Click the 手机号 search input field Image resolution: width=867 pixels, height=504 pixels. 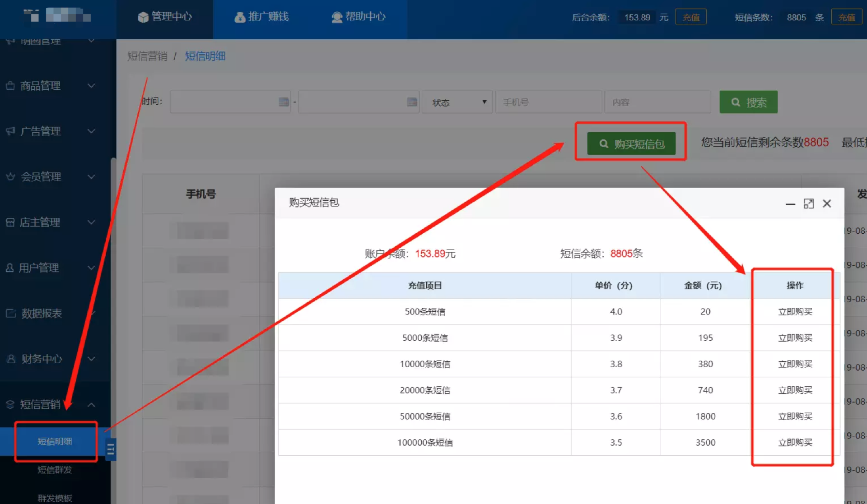point(548,102)
